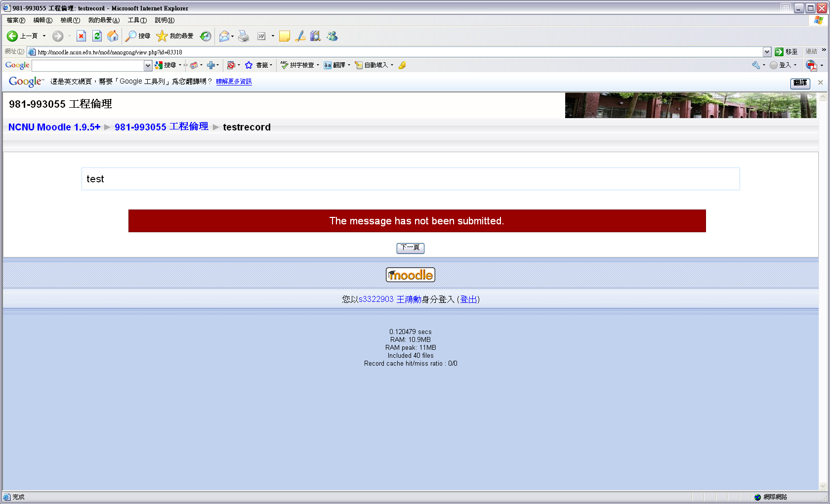Open the History icon in toolbar
830x504 pixels.
pyautogui.click(x=206, y=36)
